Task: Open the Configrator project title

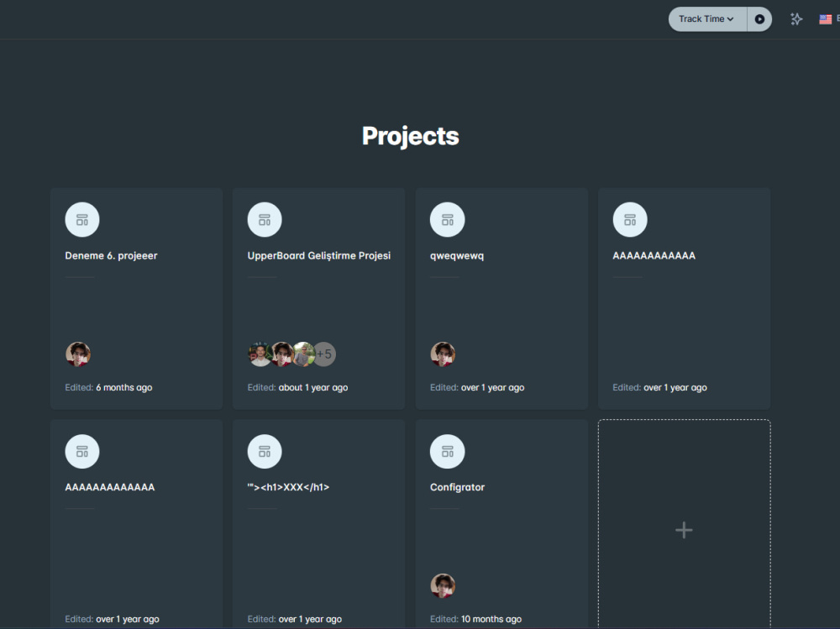Action: pyautogui.click(x=457, y=488)
